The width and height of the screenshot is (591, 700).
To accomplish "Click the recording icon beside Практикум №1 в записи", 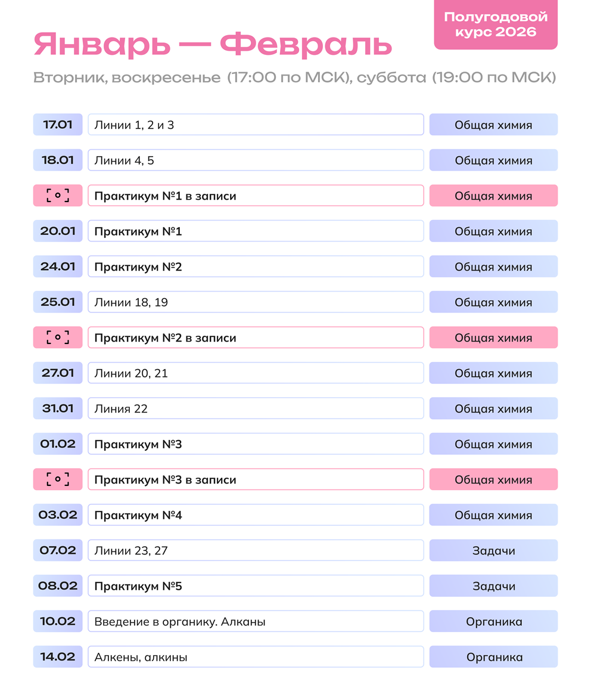I will (x=58, y=196).
